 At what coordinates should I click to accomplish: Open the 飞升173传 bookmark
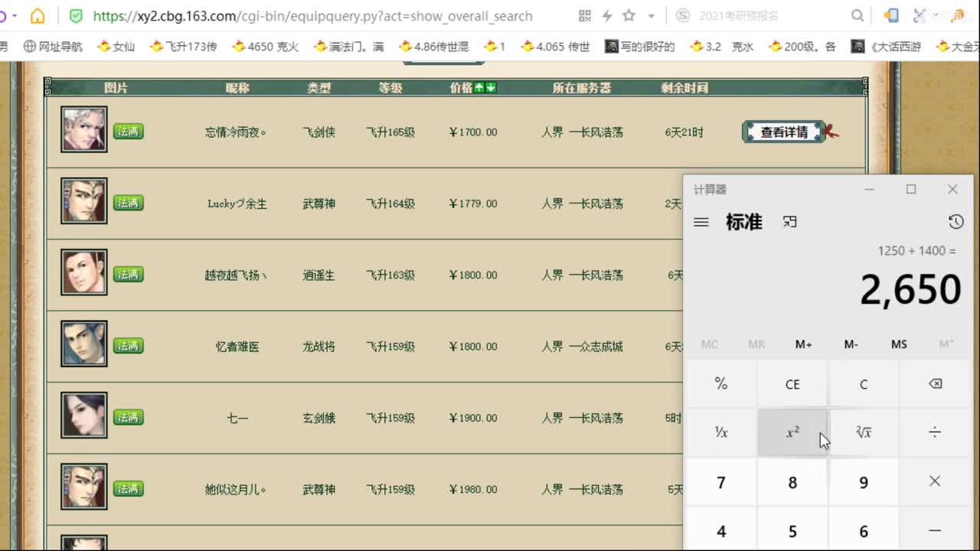(184, 47)
